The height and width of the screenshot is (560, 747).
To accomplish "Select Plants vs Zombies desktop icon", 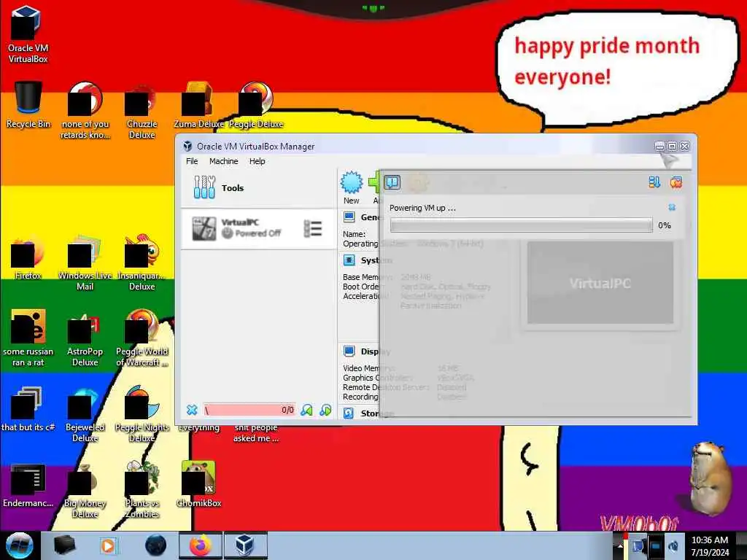I will coord(142,491).
